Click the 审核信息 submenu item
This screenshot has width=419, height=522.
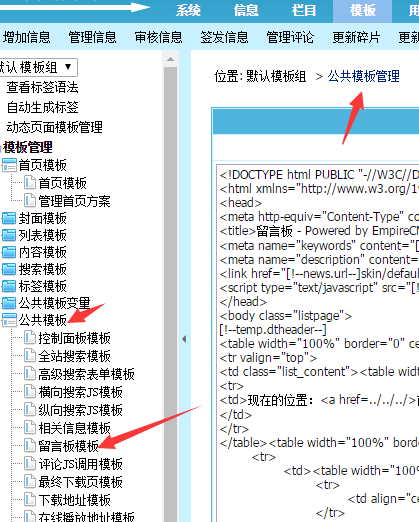pyautogui.click(x=158, y=37)
